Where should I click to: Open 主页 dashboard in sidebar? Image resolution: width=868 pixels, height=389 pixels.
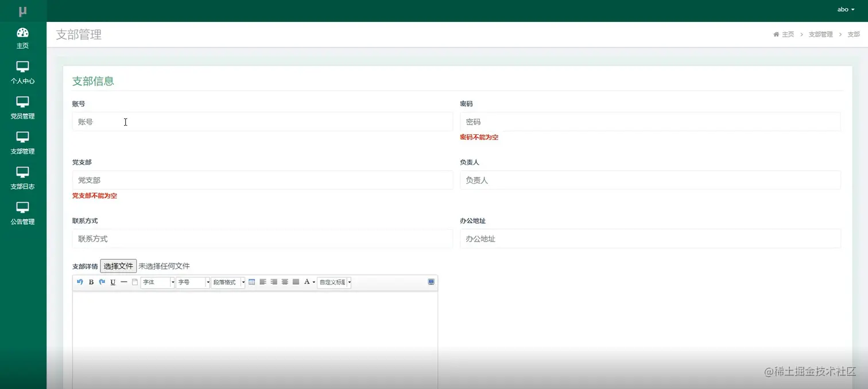pos(23,38)
